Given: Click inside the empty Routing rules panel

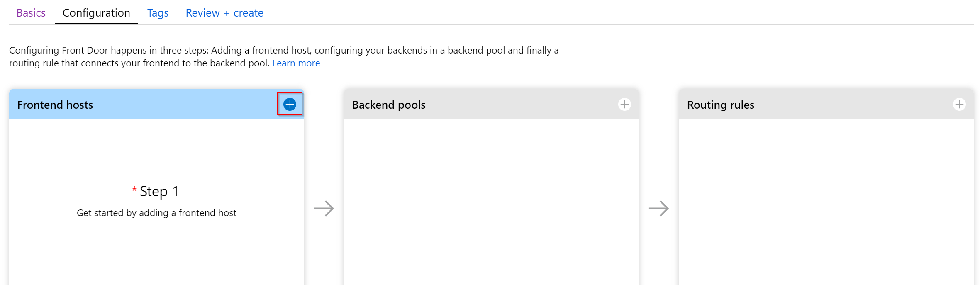Looking at the screenshot, I should pyautogui.click(x=826, y=202).
